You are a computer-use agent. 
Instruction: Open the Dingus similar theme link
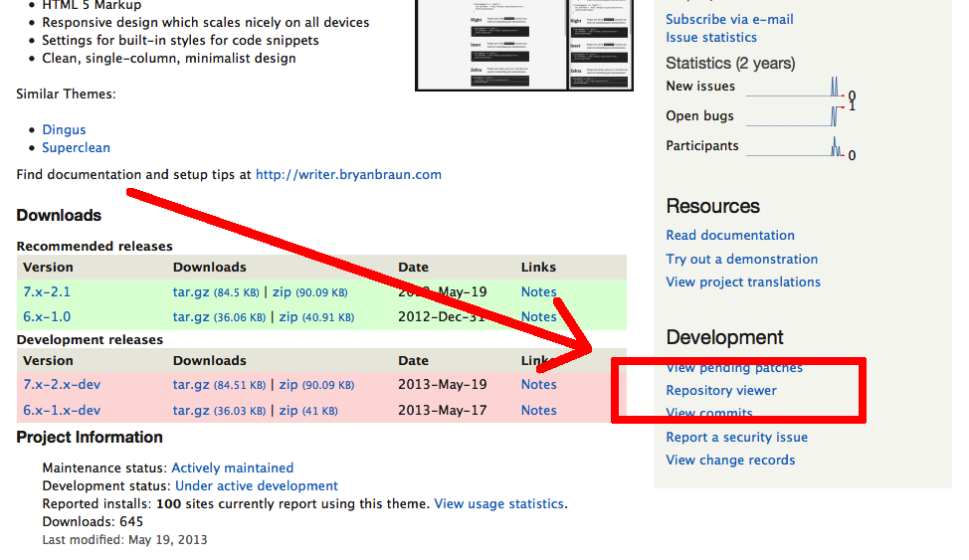64,129
